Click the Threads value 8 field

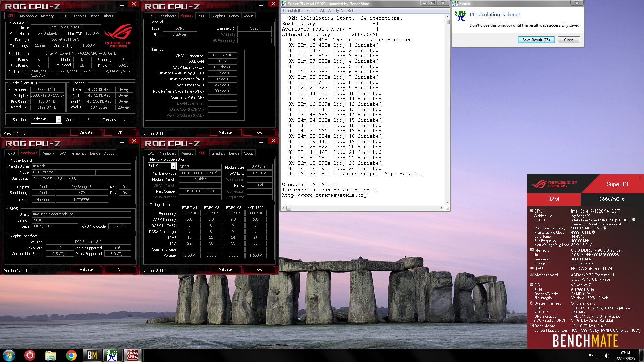click(124, 119)
